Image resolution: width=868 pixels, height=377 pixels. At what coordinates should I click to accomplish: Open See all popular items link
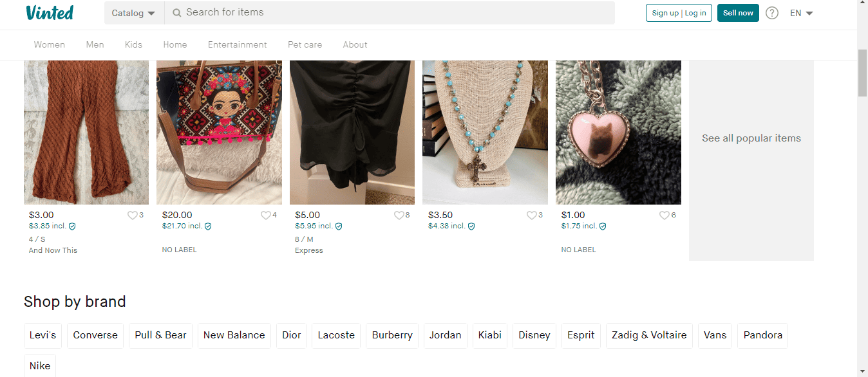pos(751,138)
